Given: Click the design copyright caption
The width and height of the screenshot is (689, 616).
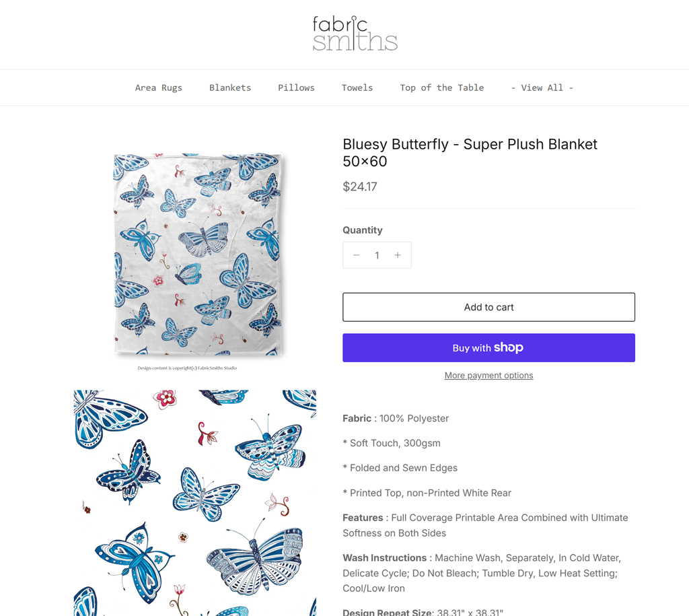Looking at the screenshot, I should coord(187,368).
